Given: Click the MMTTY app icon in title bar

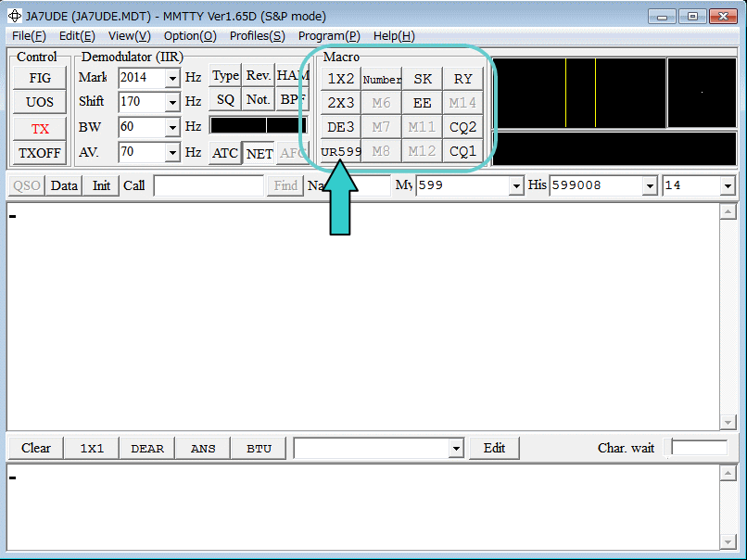Looking at the screenshot, I should coord(15,16).
